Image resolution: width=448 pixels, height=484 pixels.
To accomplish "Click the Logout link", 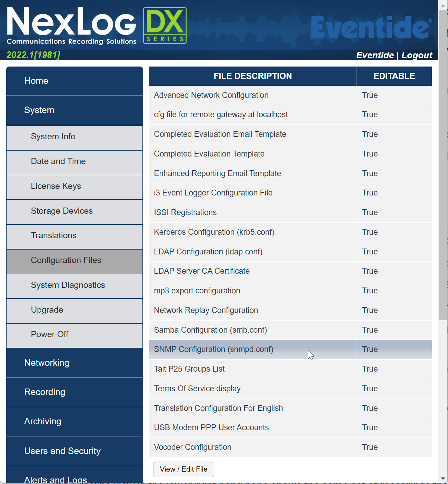I will pyautogui.click(x=416, y=55).
